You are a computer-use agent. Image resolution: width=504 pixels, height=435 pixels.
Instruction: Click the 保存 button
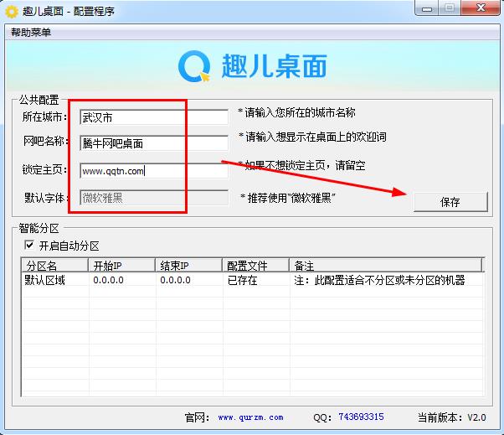(450, 202)
